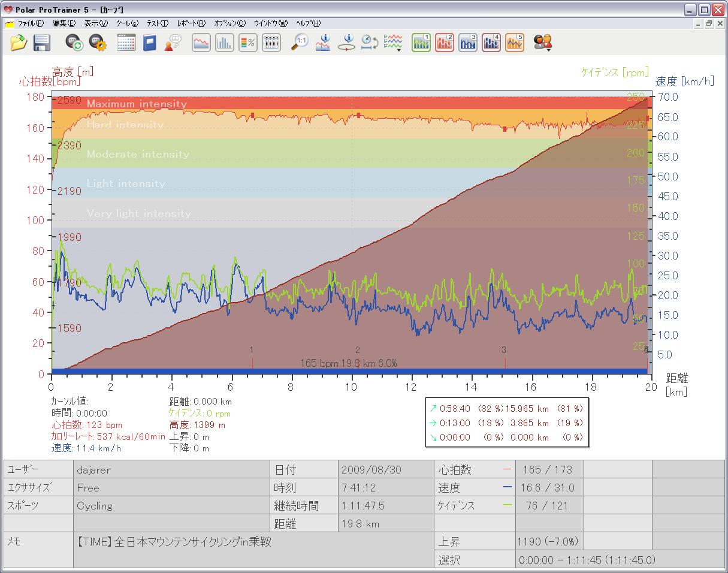Click the person with speech bubble icon
Viewport: 728px width, 573px height.
[173, 43]
